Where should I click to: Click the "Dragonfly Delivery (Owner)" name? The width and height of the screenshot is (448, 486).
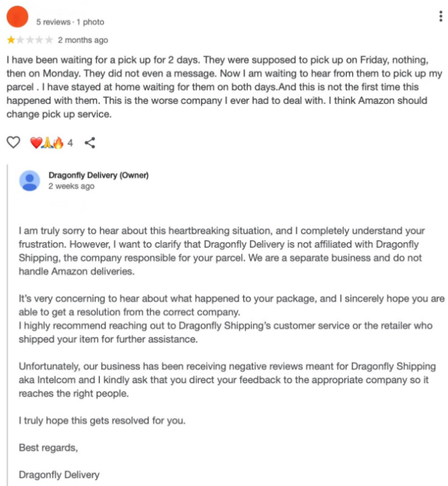98,175
